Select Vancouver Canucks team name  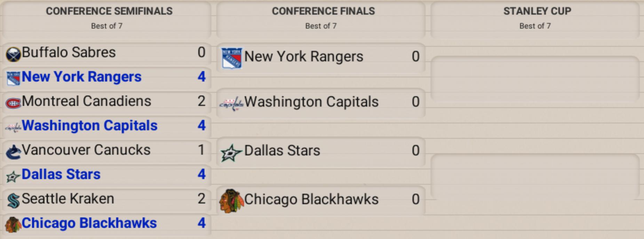point(86,150)
